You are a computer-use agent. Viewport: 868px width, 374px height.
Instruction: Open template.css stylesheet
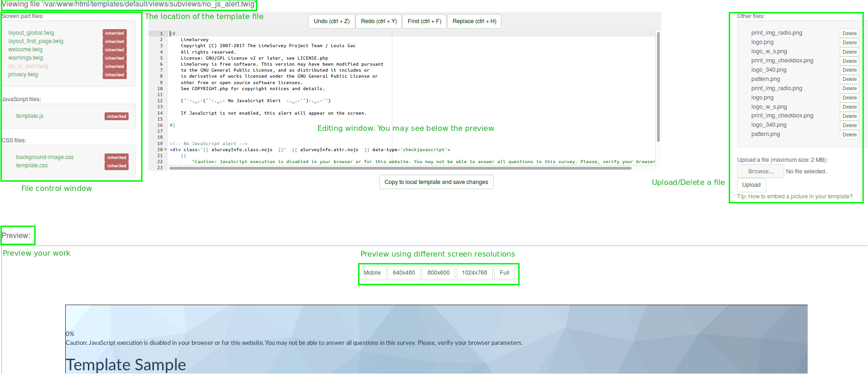pyautogui.click(x=32, y=166)
